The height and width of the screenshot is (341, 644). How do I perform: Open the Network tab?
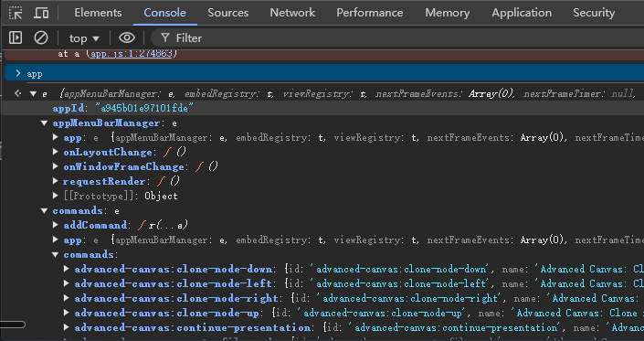292,13
